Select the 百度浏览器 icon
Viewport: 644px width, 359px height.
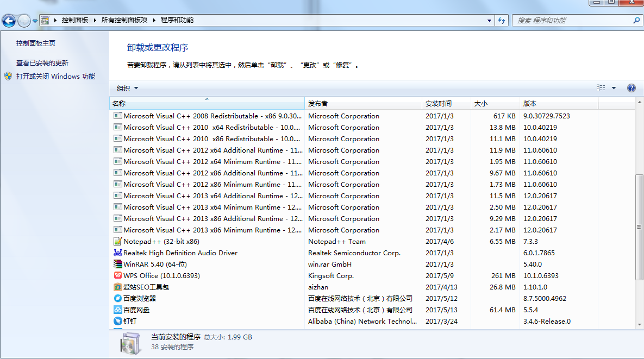(x=118, y=298)
